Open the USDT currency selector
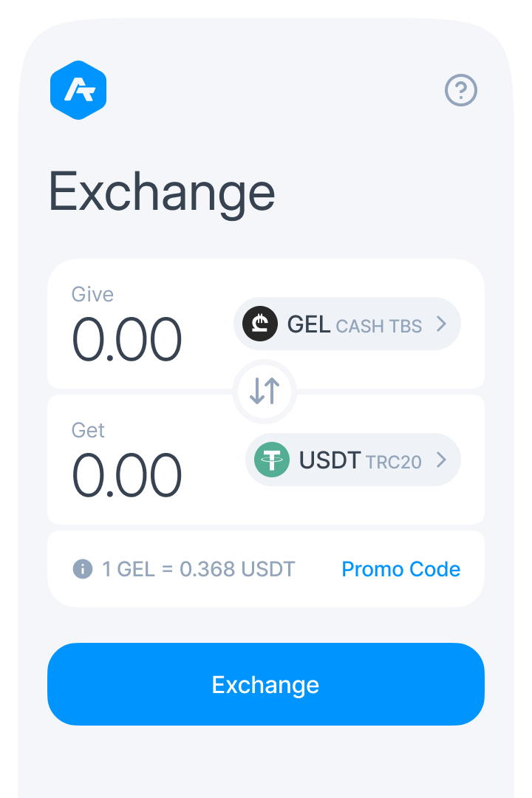Image resolution: width=532 pixels, height=798 pixels. click(x=353, y=460)
